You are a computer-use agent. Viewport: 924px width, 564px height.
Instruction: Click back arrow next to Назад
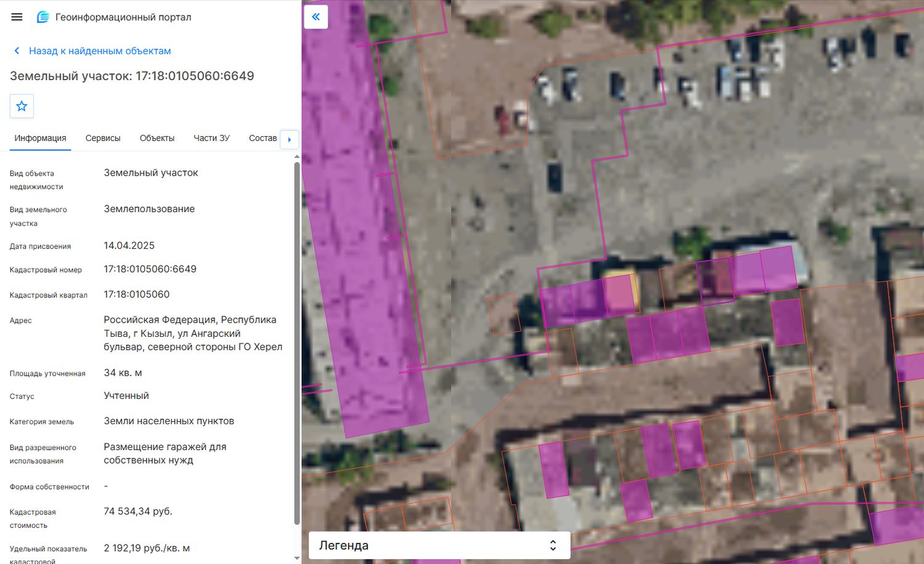coord(17,51)
